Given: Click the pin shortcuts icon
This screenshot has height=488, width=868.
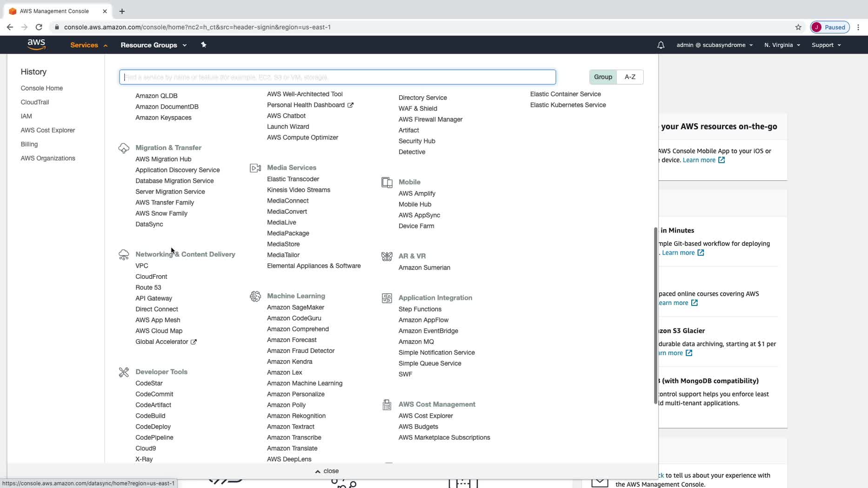Looking at the screenshot, I should pos(203,45).
